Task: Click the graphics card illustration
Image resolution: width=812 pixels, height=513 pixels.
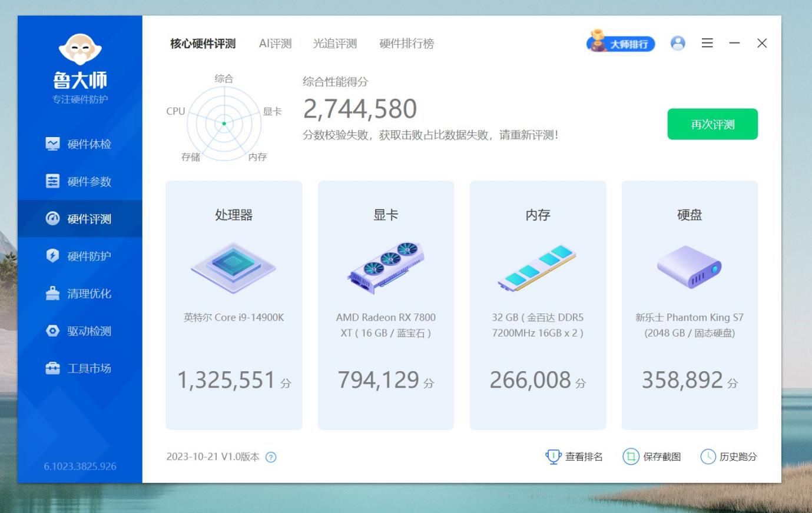Action: point(386,268)
